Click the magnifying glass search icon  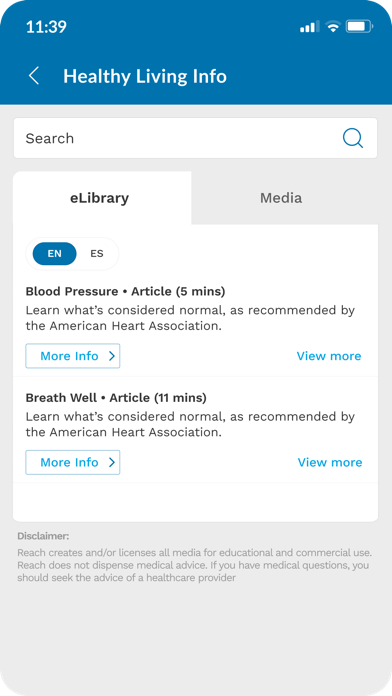(x=353, y=138)
